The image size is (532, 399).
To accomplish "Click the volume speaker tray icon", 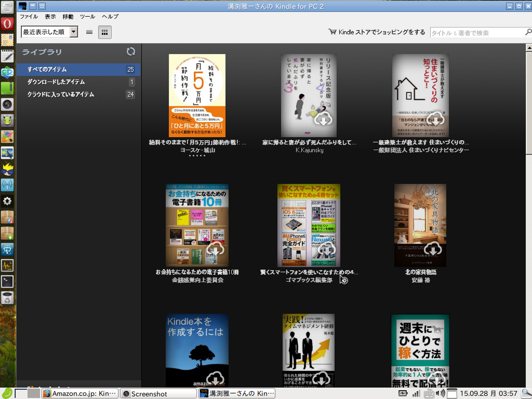I will coord(440,394).
